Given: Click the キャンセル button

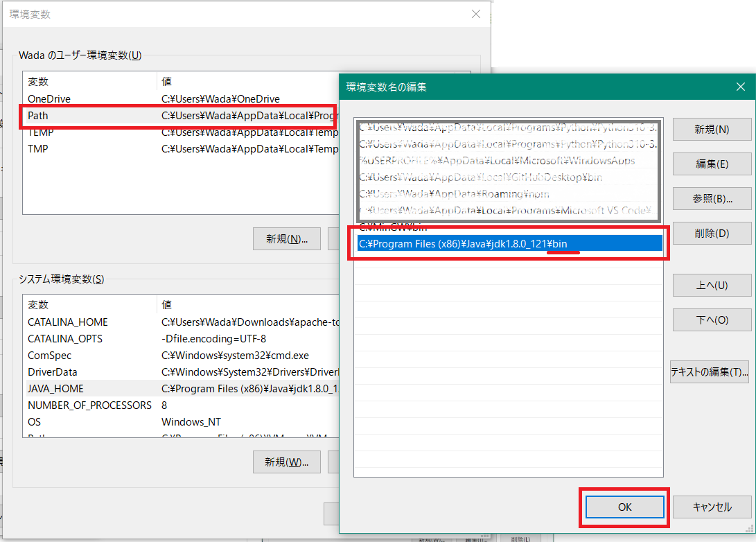Looking at the screenshot, I should 712,507.
